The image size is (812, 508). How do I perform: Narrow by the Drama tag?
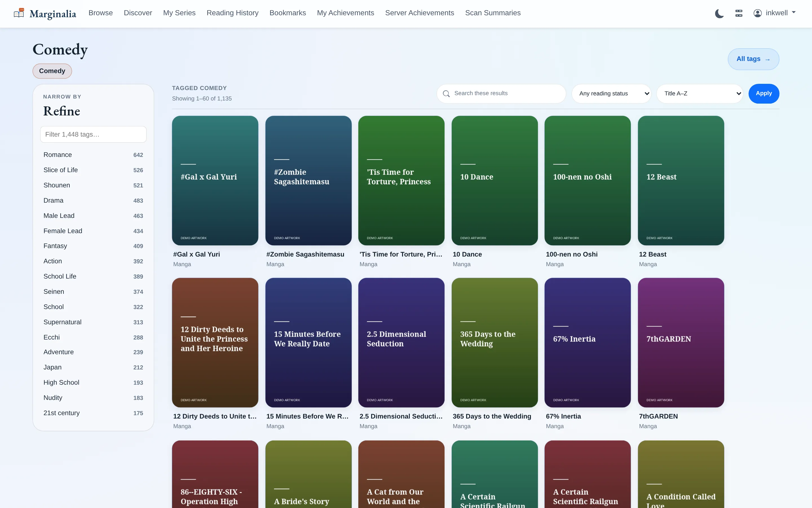pos(93,201)
